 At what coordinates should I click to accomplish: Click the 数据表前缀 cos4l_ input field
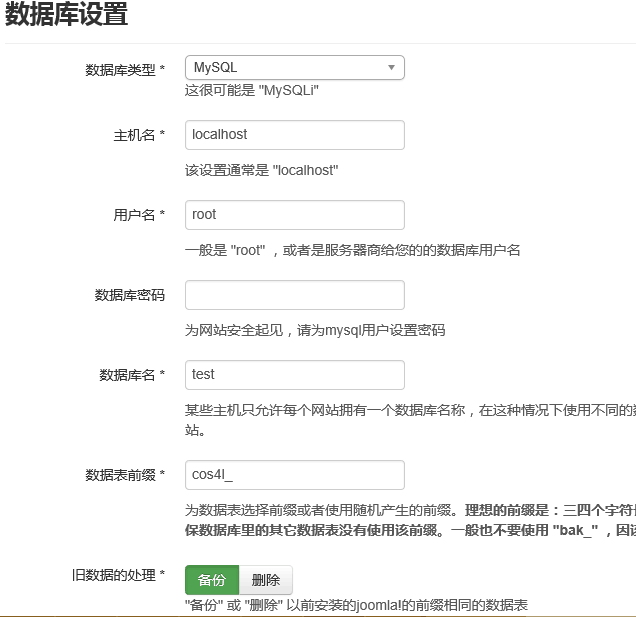coord(294,475)
